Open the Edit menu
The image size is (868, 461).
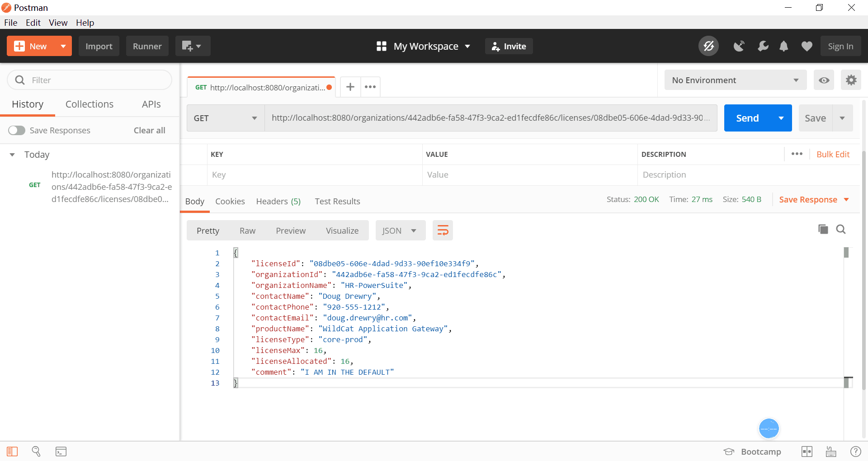point(33,23)
